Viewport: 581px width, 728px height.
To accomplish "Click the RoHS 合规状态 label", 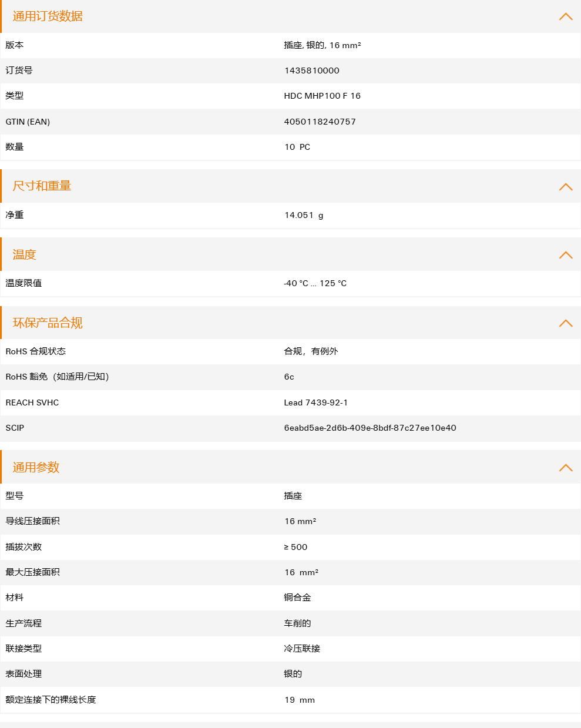I will pyautogui.click(x=36, y=351).
